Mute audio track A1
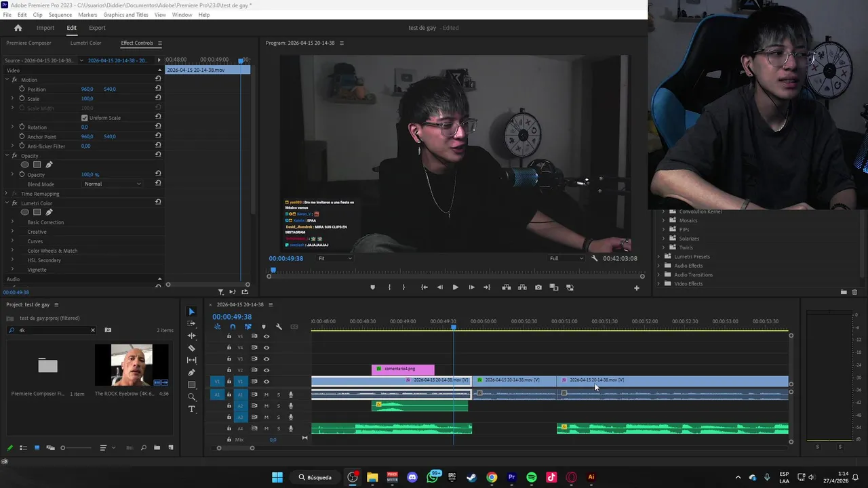Screen dimensions: 868x488 [x=267, y=394]
